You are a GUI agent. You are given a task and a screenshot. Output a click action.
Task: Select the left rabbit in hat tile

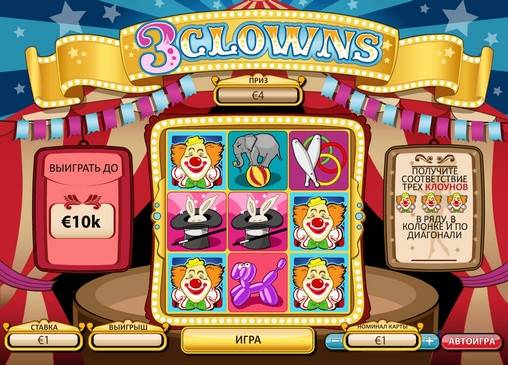(x=197, y=221)
